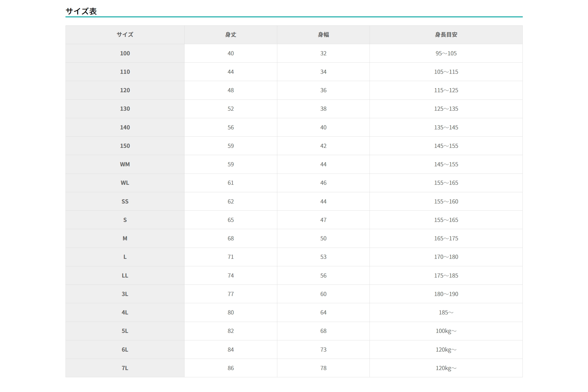Click height guide 155～160
Image resolution: width=588 pixels, height=392 pixels.
[x=446, y=201]
